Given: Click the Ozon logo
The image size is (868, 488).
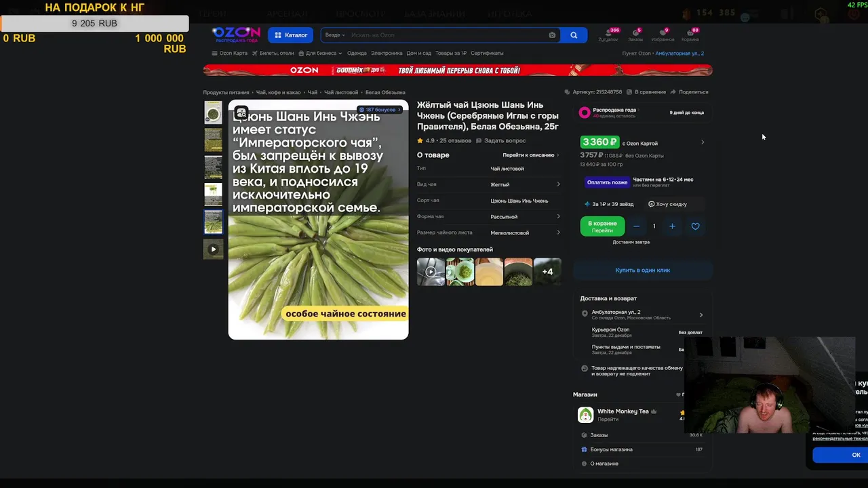Looking at the screenshot, I should [236, 34].
